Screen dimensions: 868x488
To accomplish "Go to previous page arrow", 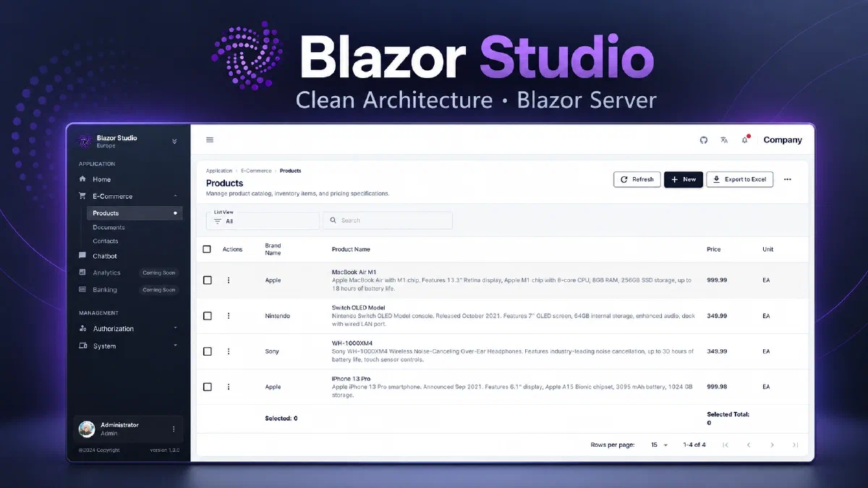I will pos(749,445).
